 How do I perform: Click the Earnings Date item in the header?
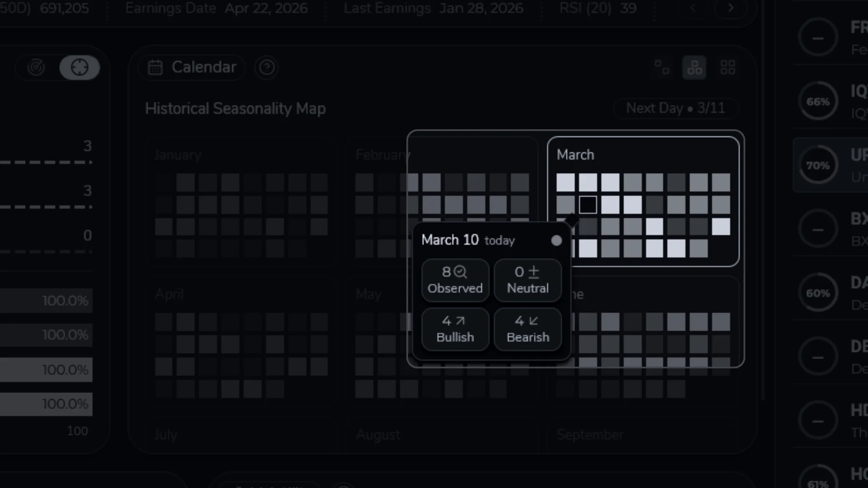pos(216,8)
